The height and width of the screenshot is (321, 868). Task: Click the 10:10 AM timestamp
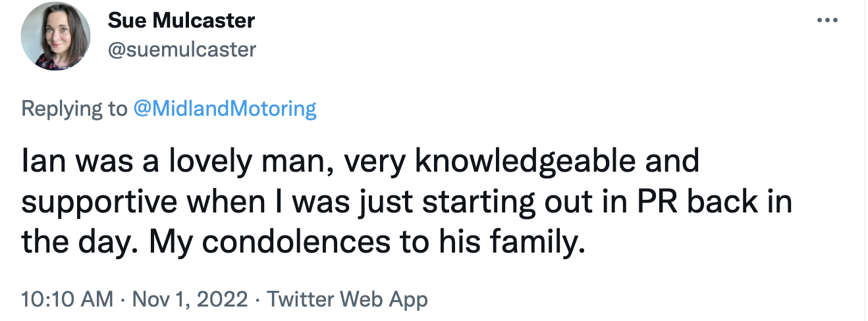pos(67,299)
